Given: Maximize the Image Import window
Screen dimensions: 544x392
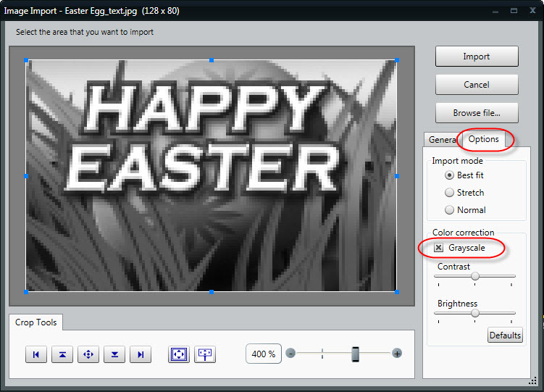Looking at the screenshot, I should tap(514, 11).
